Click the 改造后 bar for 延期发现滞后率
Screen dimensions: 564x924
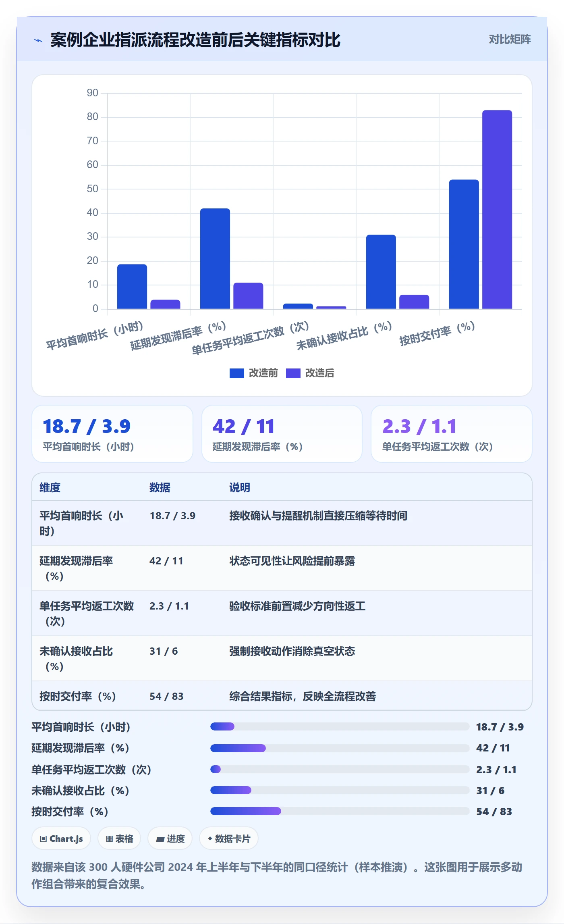[248, 296]
